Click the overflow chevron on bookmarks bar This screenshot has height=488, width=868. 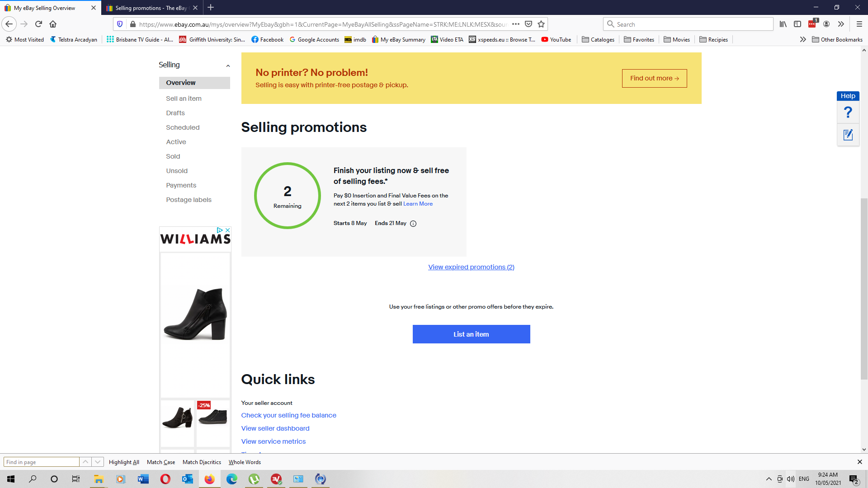coord(803,39)
